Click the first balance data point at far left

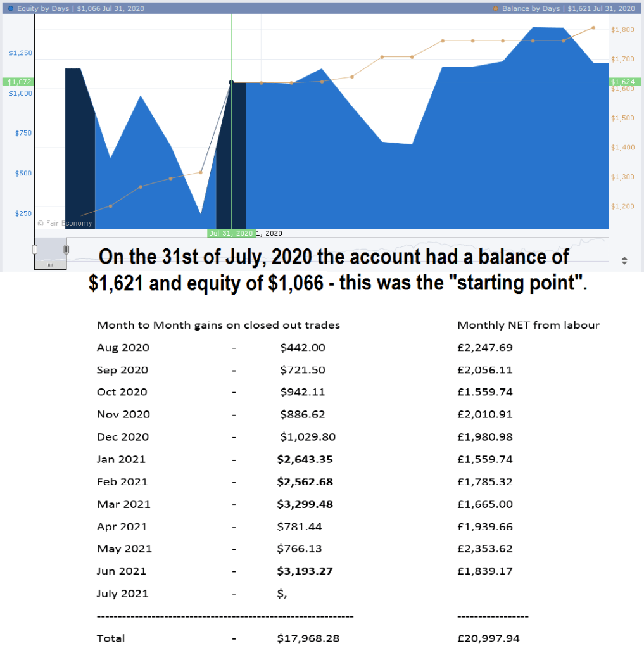[81, 217]
